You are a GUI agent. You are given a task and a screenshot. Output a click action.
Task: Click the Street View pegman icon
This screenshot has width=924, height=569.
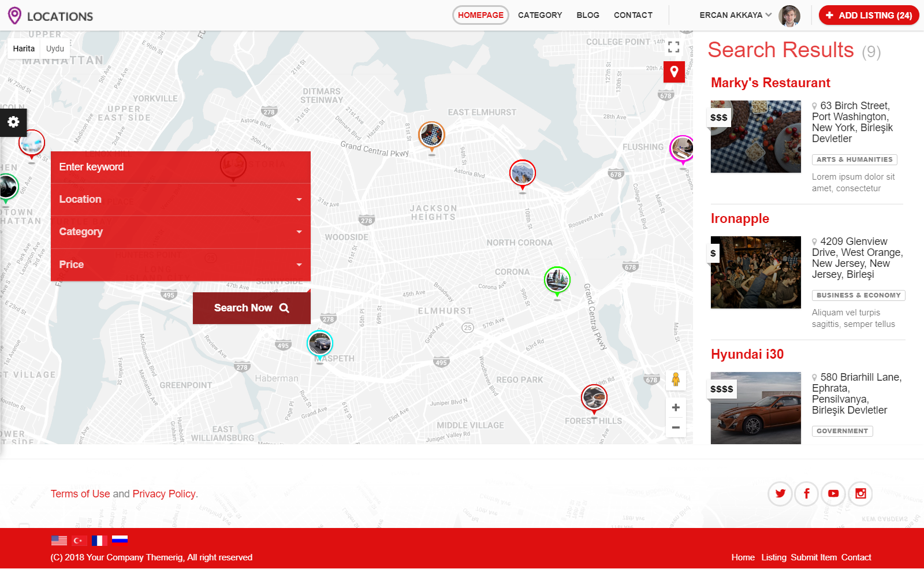676,380
